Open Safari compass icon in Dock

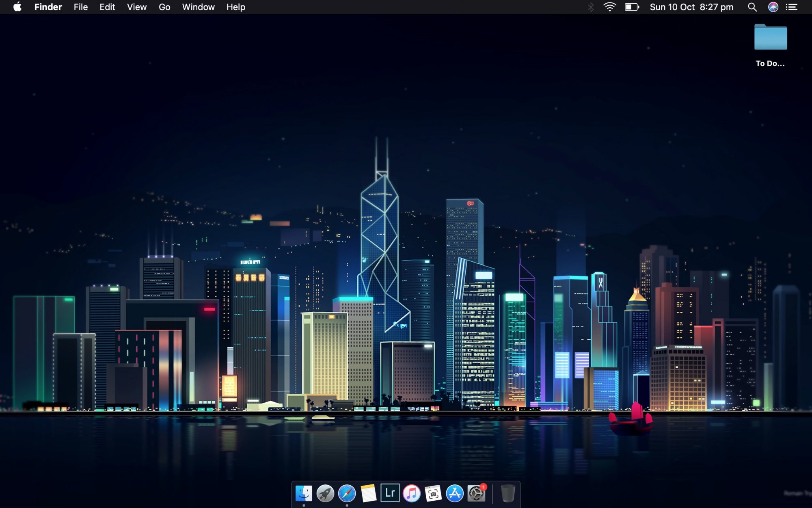[x=347, y=494]
